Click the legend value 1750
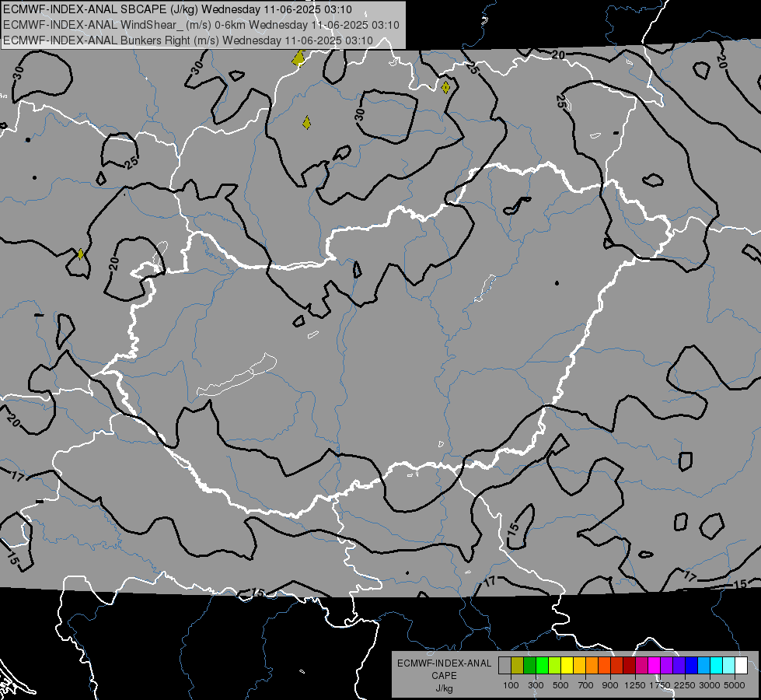 pos(660,685)
